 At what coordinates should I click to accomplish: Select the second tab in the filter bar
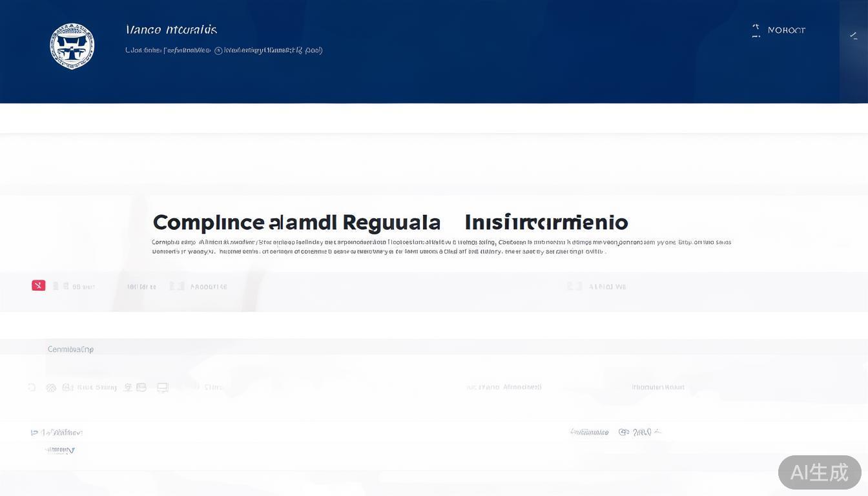coord(141,287)
